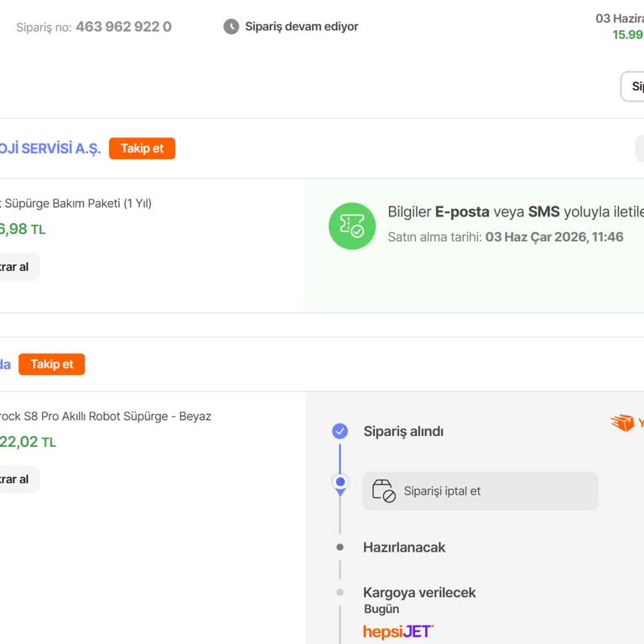The image size is (644, 644).
Task: Click the blue checkmark for Sipariş alındı
Action: point(340,431)
